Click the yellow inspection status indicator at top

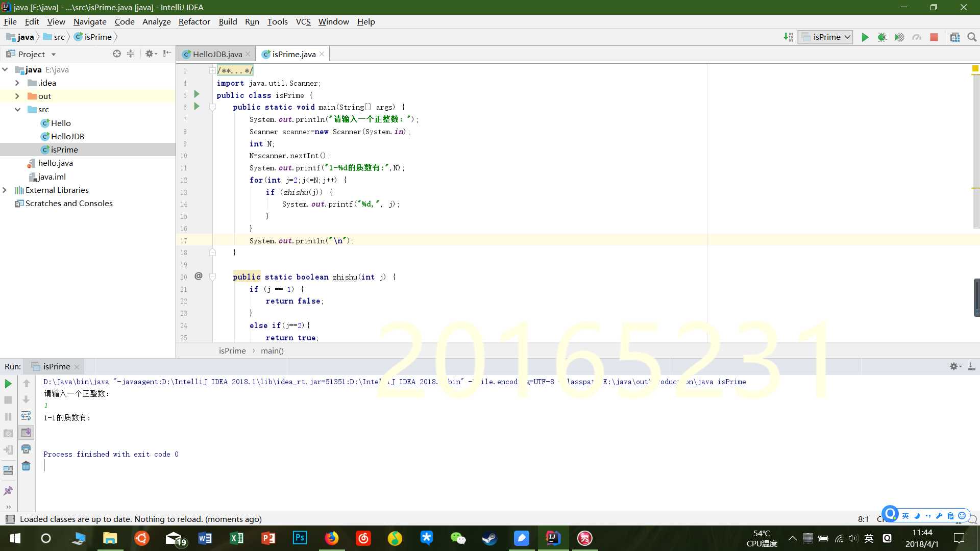click(x=975, y=68)
